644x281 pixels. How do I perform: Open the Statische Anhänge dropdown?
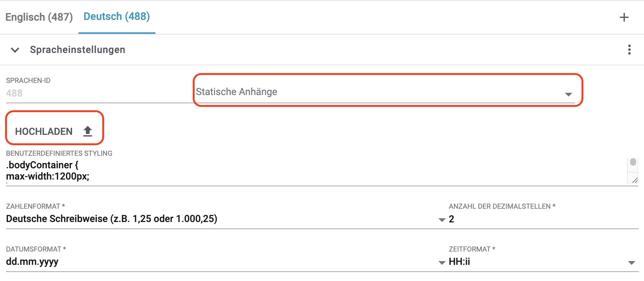click(375, 92)
